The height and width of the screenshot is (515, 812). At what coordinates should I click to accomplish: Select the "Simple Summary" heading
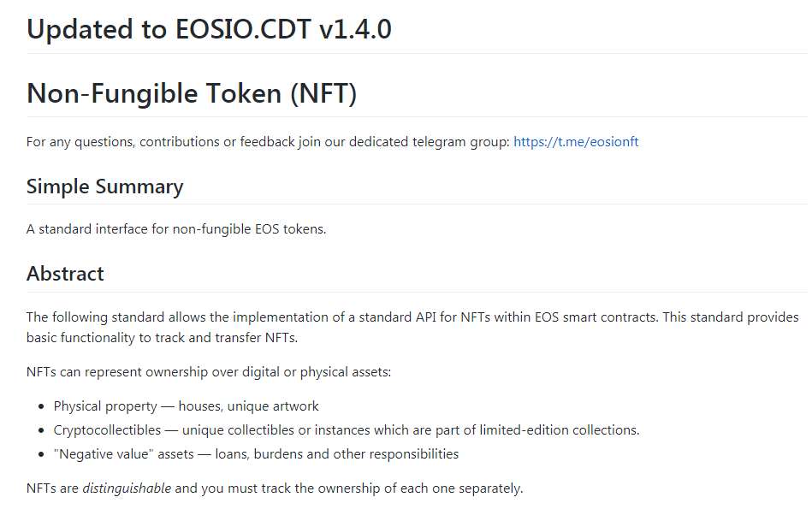click(104, 186)
